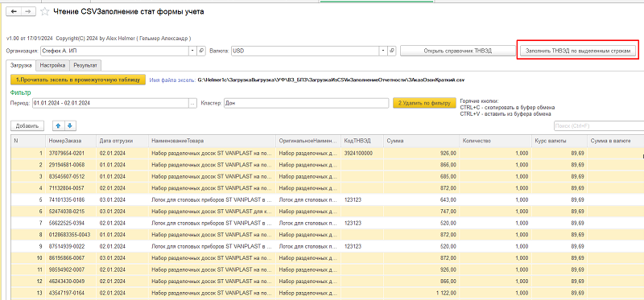Click the Сумма в валюте column header
The image size is (644, 300).
point(615,141)
